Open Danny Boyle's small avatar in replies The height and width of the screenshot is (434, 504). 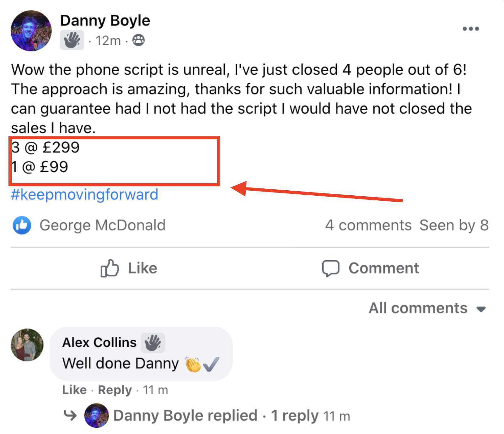point(96,415)
